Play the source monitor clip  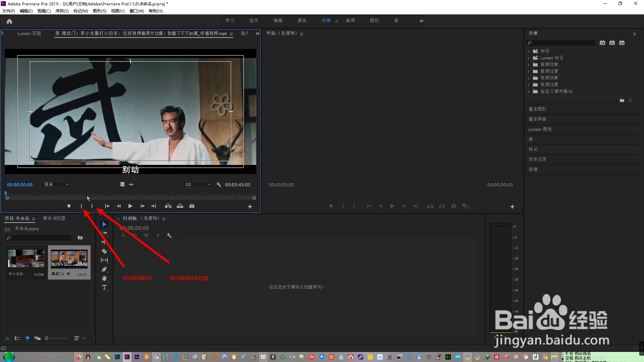(130, 206)
